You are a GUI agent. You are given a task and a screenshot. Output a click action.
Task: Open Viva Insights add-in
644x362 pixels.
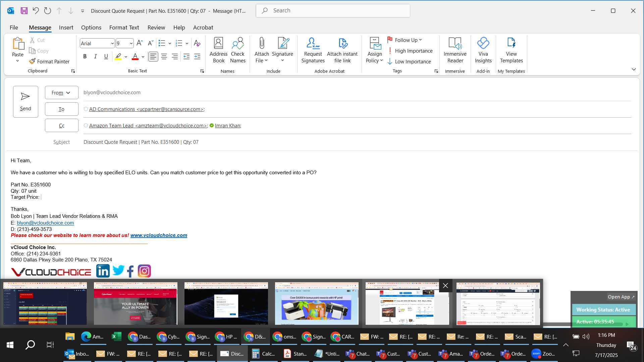[x=483, y=50]
